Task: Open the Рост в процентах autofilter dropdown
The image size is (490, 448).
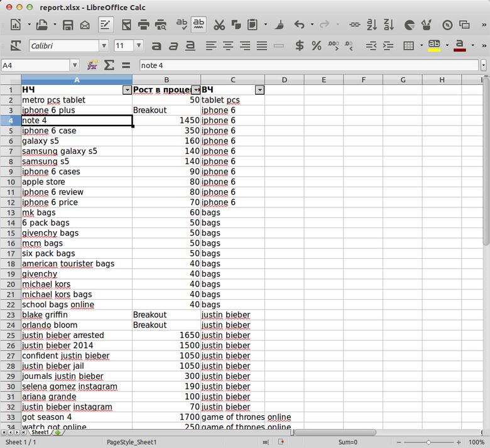Action: [x=196, y=90]
